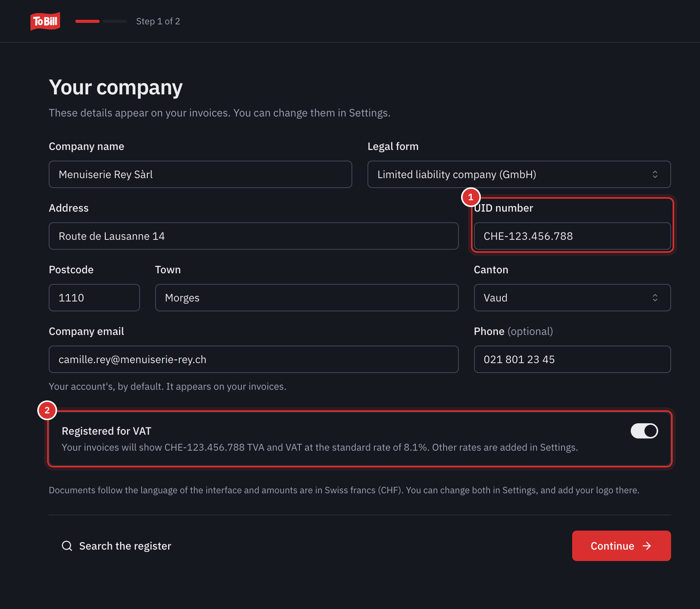Click the UID number input field
The height and width of the screenshot is (609, 700).
(572, 236)
